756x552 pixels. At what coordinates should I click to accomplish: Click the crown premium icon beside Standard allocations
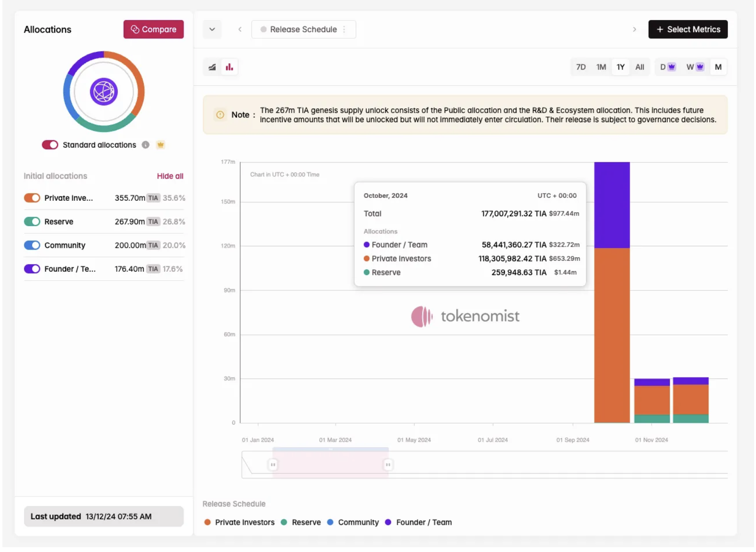(160, 145)
